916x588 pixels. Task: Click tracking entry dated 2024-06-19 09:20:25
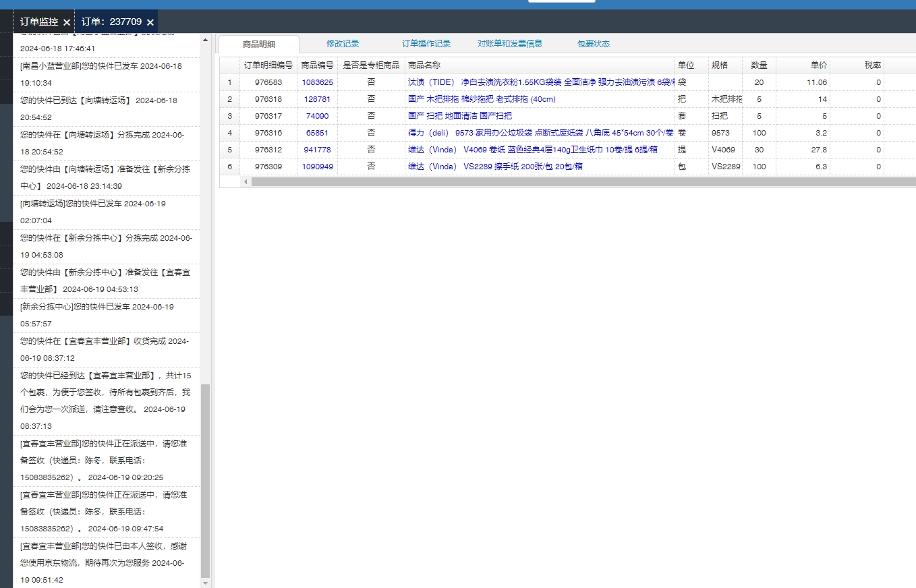coord(107,461)
